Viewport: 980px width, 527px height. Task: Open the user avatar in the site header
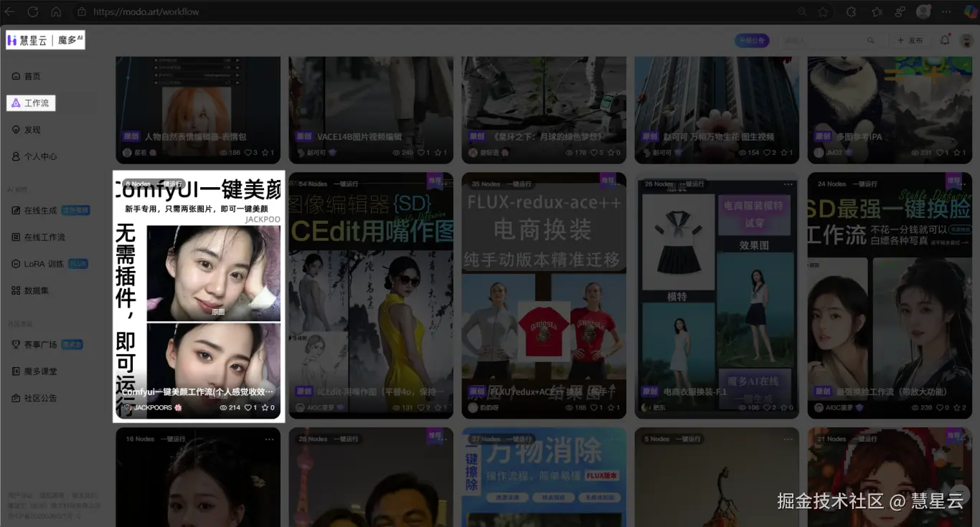coord(965,41)
